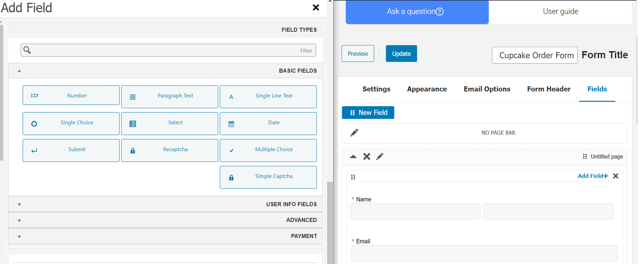Viewport: 644px width, 264px height.
Task: Click the return arrow icon on Submit
Action: pos(34,151)
